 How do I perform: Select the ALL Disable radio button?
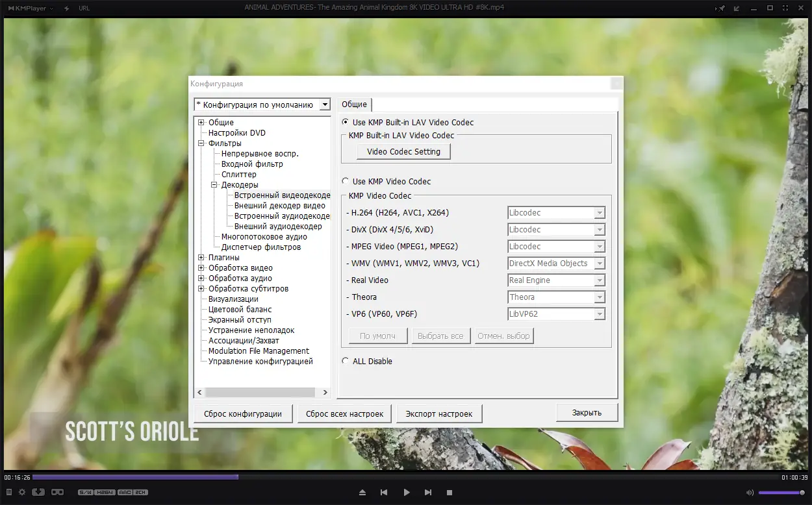point(367,361)
